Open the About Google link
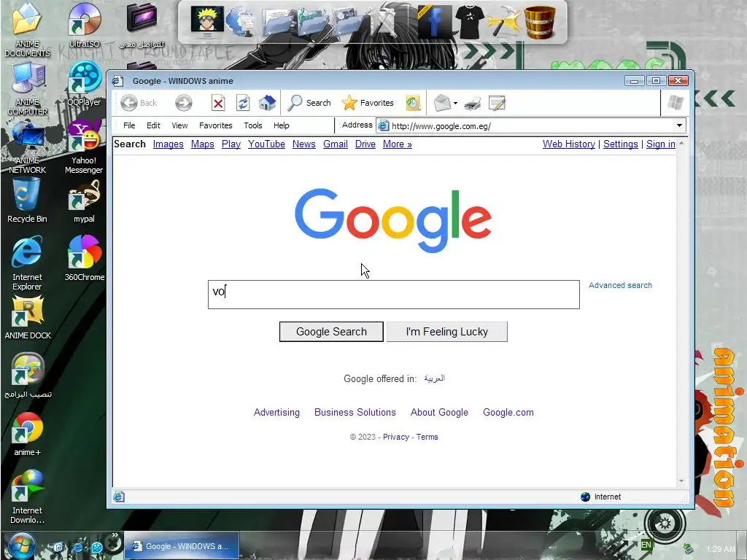Screen dimensions: 747x560 [x=439, y=413]
